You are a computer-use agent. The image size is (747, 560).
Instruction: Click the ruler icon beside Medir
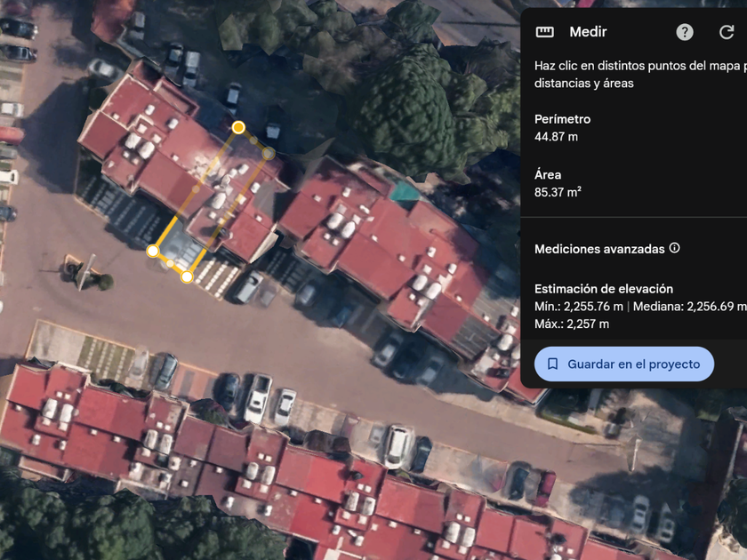[544, 32]
